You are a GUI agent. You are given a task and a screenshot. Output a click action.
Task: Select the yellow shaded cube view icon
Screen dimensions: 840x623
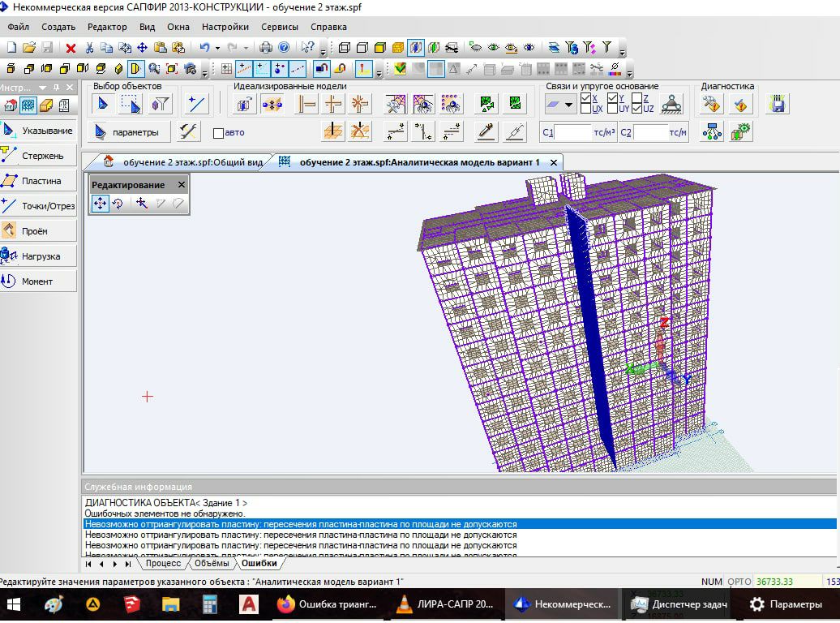[380, 48]
